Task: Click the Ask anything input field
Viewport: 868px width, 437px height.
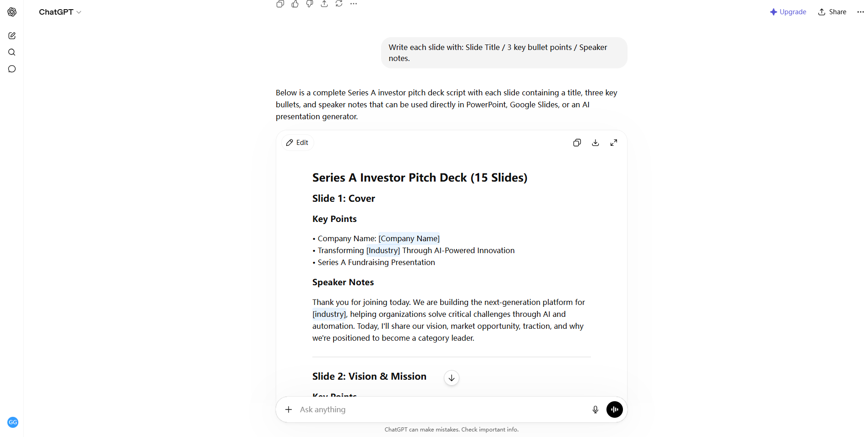Action: [x=442, y=409]
